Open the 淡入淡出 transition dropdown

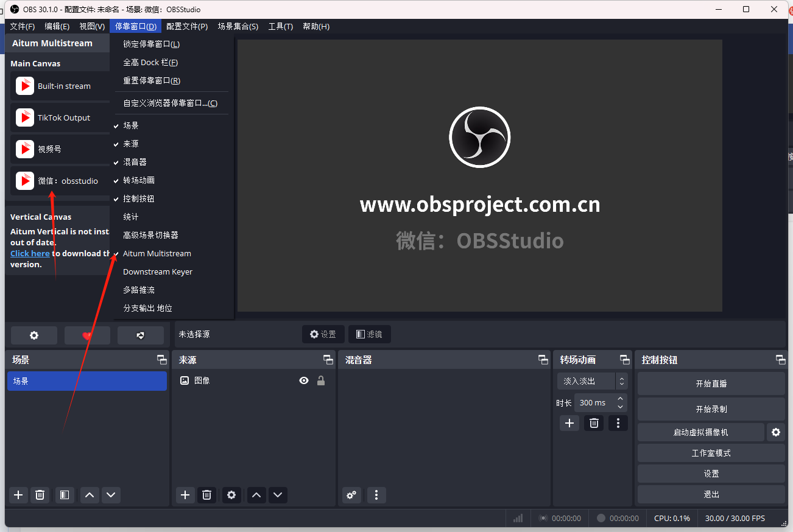[592, 381]
